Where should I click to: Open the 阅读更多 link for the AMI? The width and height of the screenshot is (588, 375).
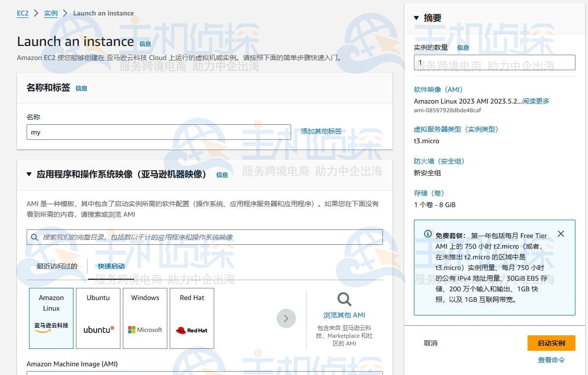(x=535, y=101)
